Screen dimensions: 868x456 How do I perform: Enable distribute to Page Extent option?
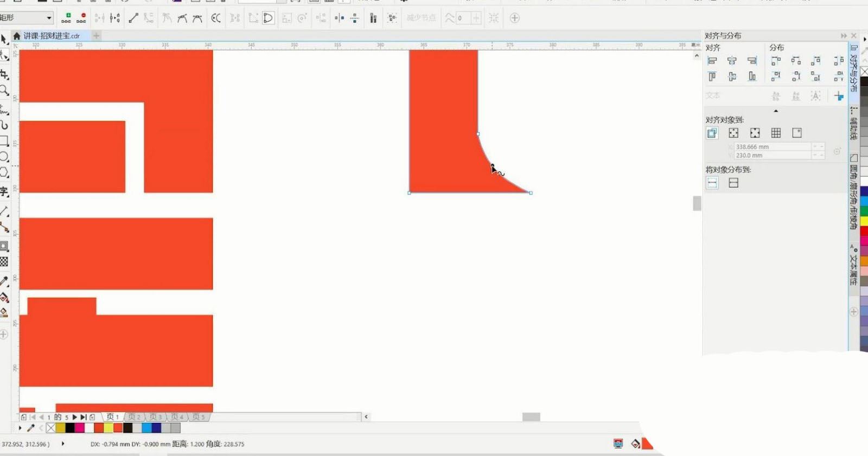733,183
